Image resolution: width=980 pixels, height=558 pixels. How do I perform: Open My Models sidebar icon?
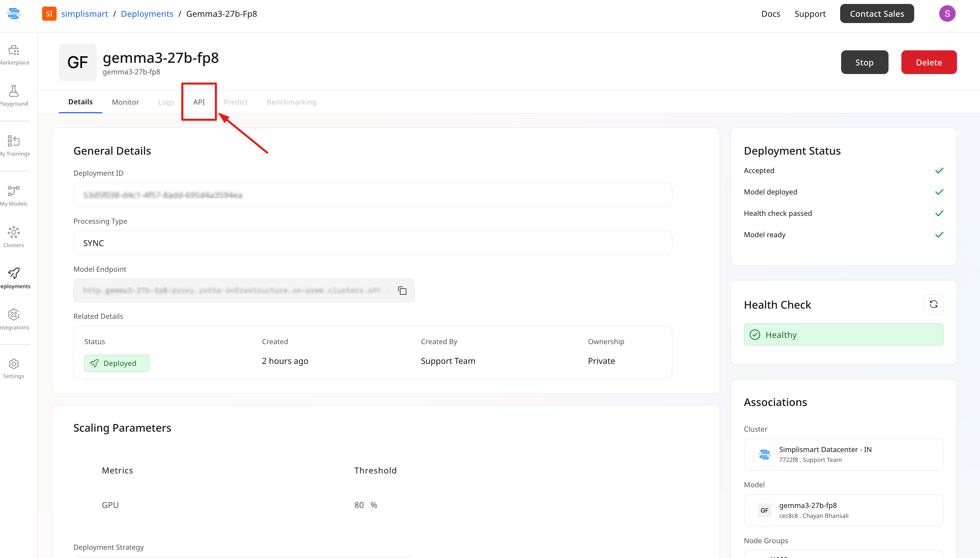tap(14, 191)
